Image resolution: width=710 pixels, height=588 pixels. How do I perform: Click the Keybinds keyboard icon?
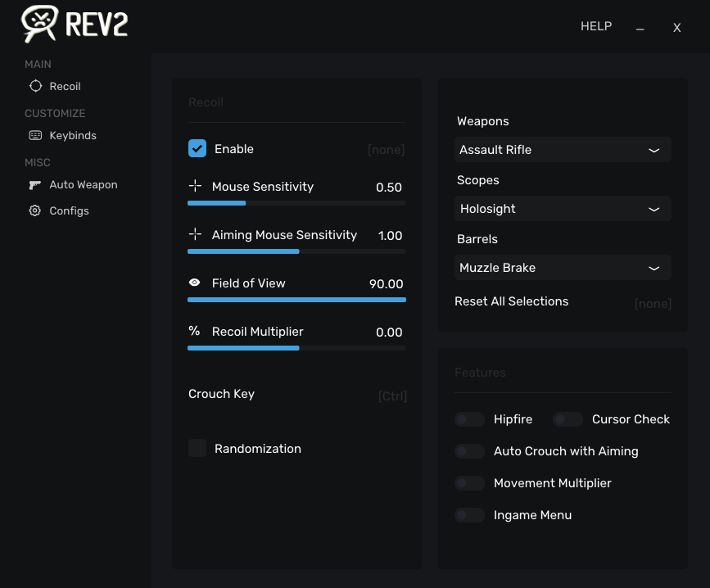(x=35, y=135)
